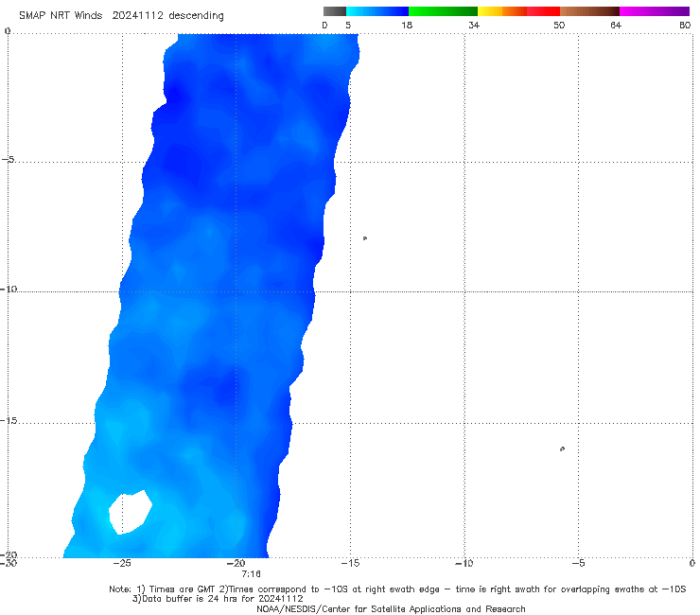Viewport: 700px width, 615px height.
Task: Click the color bar label '5'
Action: pos(348,26)
